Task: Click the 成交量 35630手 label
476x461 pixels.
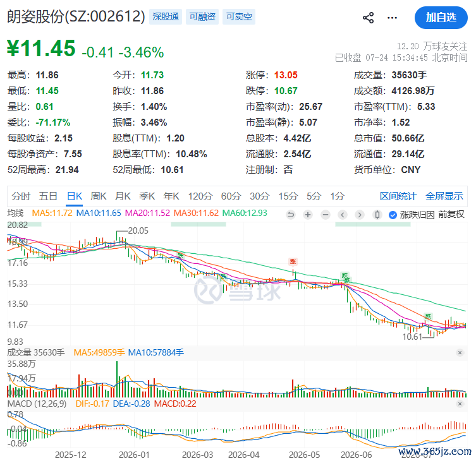Action: pos(36,352)
